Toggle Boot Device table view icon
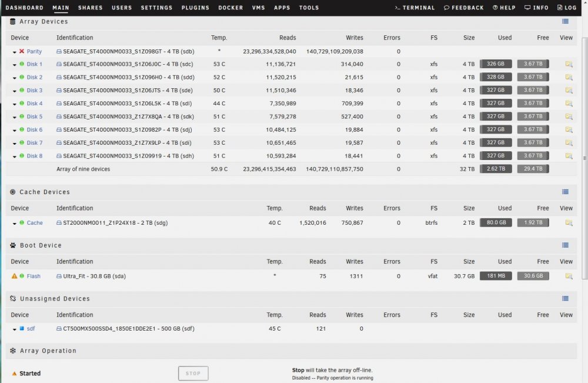The width and height of the screenshot is (588, 383). [x=565, y=245]
